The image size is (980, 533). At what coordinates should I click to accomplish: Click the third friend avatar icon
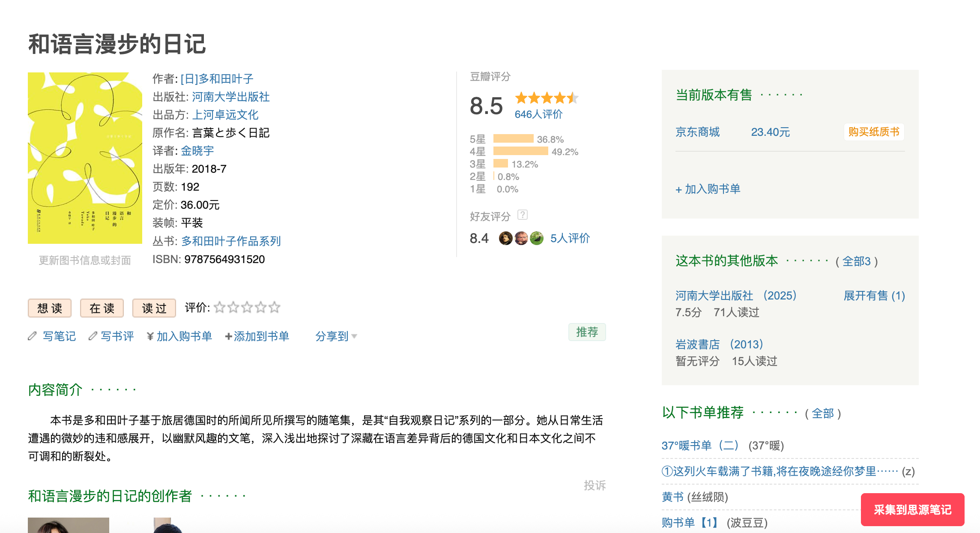pyautogui.click(x=536, y=238)
